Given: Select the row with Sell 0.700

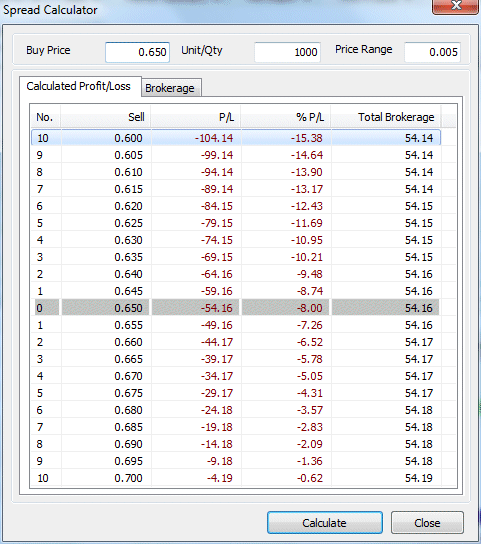Looking at the screenshot, I should (x=236, y=478).
